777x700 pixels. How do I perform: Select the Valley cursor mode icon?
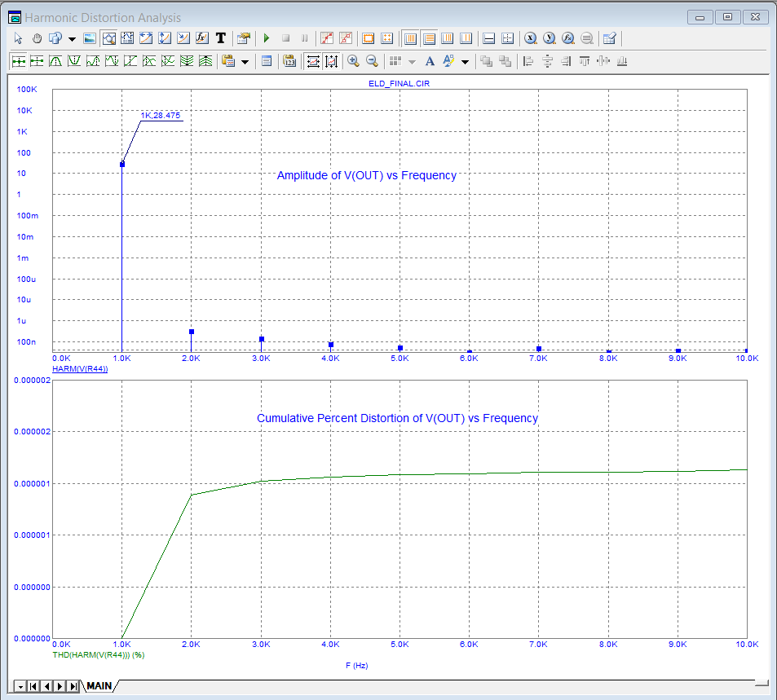tap(74, 61)
